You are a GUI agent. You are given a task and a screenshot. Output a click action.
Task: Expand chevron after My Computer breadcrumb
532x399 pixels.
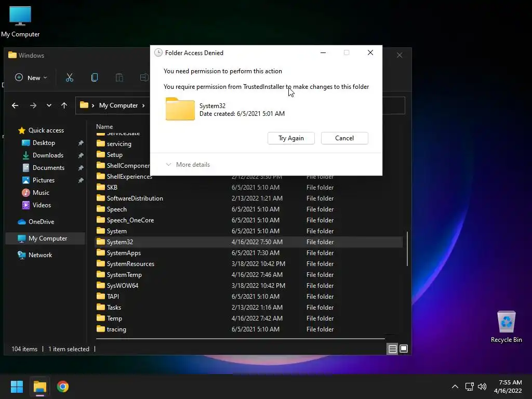(x=143, y=105)
